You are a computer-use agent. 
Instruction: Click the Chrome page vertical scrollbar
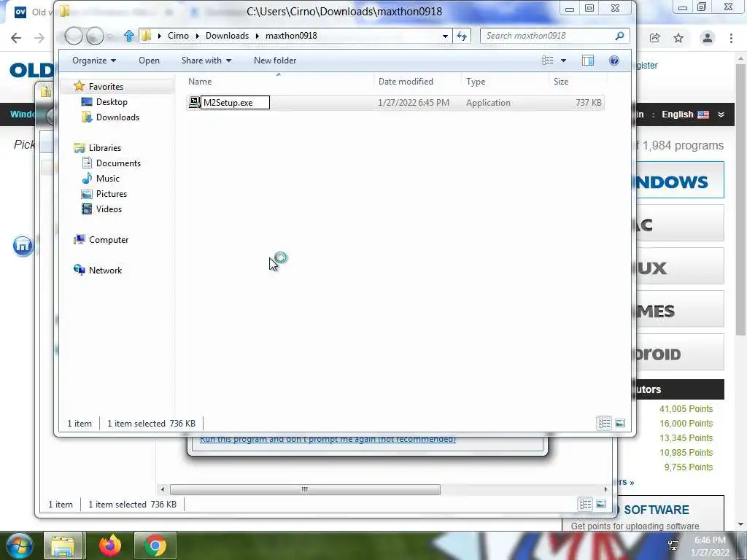coord(740,200)
